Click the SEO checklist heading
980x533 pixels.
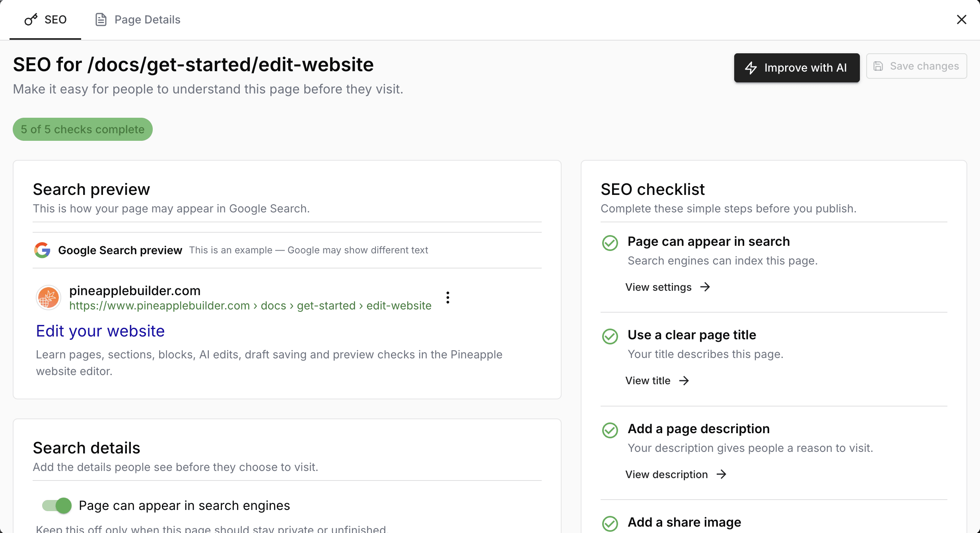pos(652,189)
